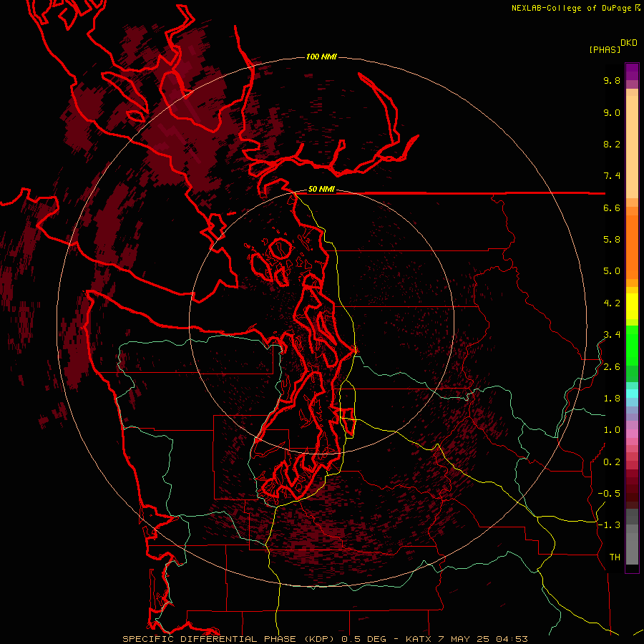Click the 2.6 value on color scale
Image resolution: width=644 pixels, height=644 pixels.
pyautogui.click(x=612, y=367)
